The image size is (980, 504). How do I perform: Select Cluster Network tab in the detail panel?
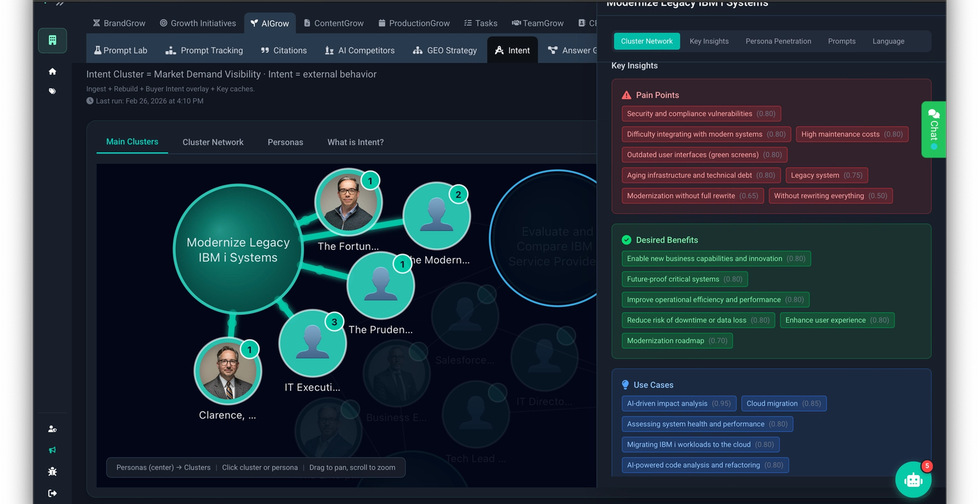coord(647,41)
